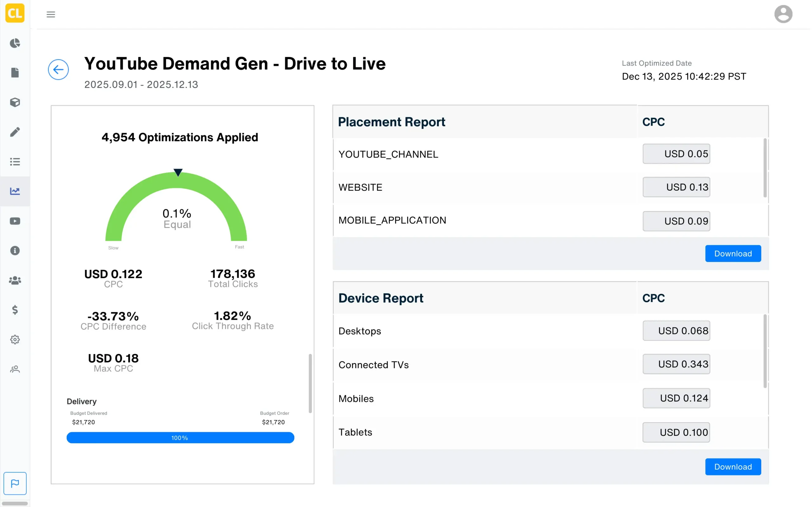Open Settings via the gear icon
The width and height of the screenshot is (812, 507).
[15, 339]
